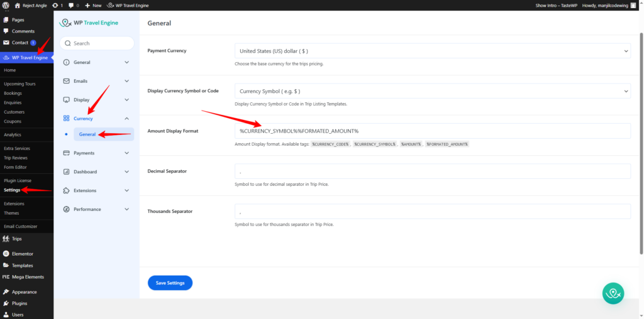Click the Payments card icon in settings sidebar

(x=67, y=153)
